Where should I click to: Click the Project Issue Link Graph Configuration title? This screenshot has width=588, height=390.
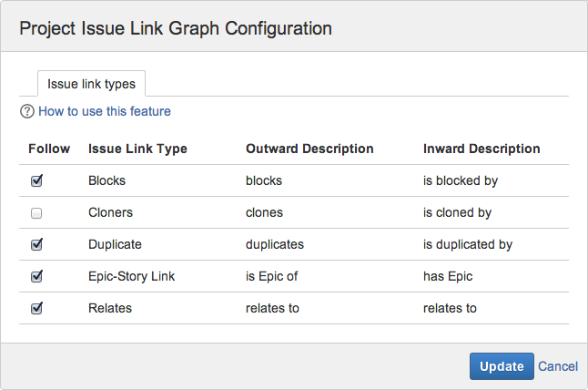click(x=176, y=28)
